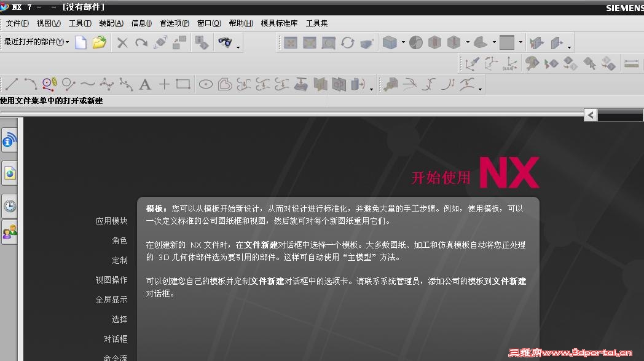The width and height of the screenshot is (644, 361).
Task: Open curve toolbar options arrow
Action: [371, 89]
